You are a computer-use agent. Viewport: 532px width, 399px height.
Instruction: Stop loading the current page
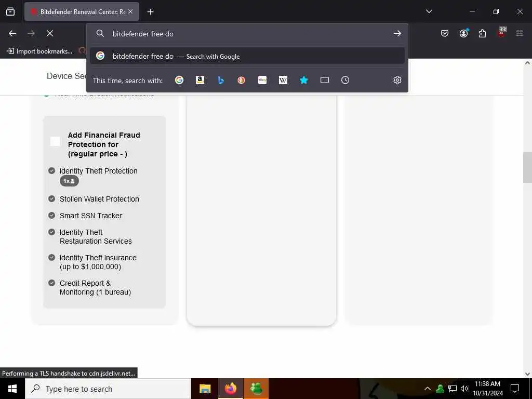tap(50, 33)
